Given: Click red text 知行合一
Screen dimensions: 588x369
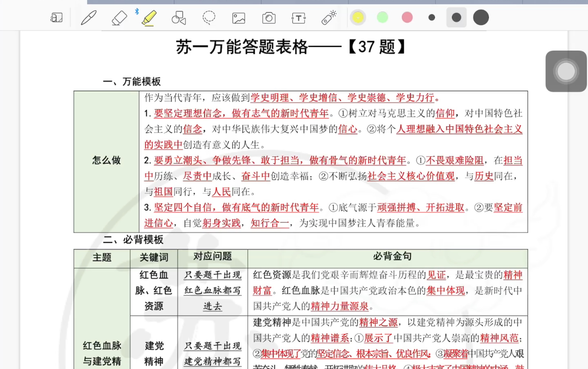Looking at the screenshot, I should (270, 223).
